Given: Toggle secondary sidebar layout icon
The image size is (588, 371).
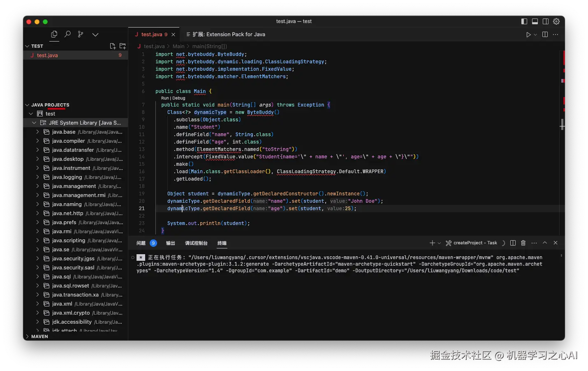Looking at the screenshot, I should click(546, 21).
